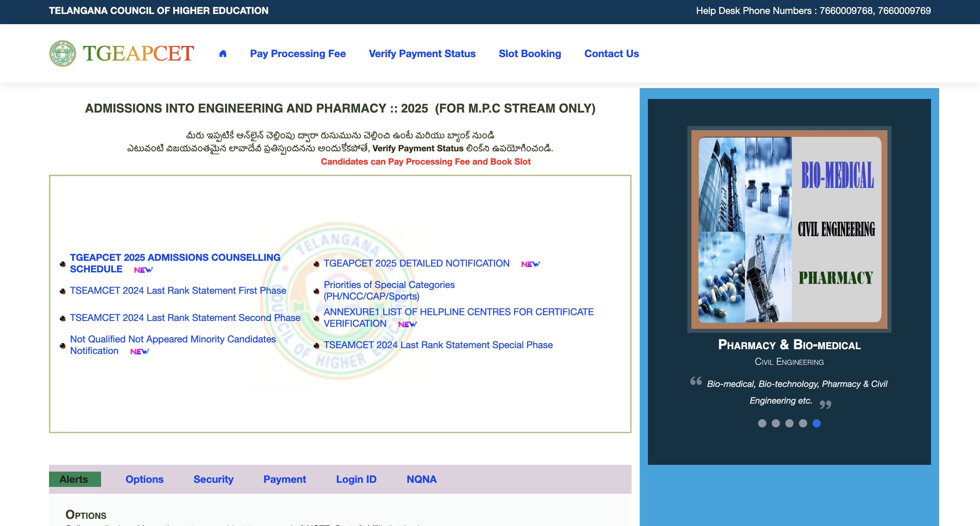Click the TGEAPCET site title
Image resolution: width=980 pixels, height=526 pixels.
click(138, 53)
